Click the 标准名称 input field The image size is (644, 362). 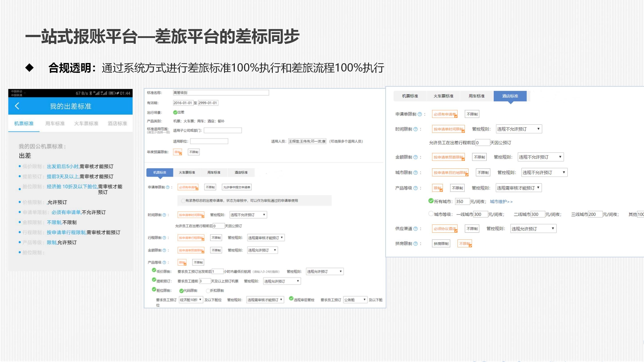pos(221,93)
